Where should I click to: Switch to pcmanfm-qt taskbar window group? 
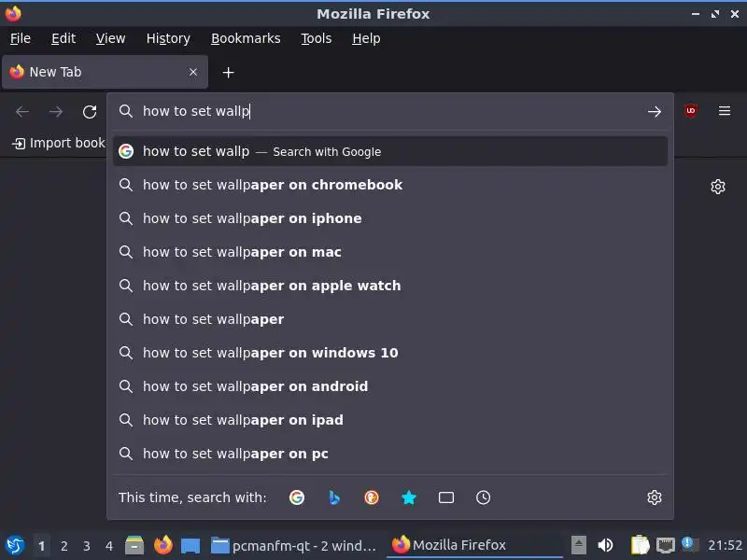pyautogui.click(x=293, y=545)
